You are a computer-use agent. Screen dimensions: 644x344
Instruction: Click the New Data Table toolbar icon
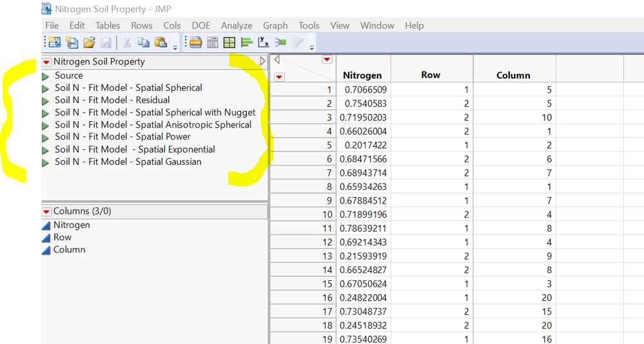pos(55,43)
